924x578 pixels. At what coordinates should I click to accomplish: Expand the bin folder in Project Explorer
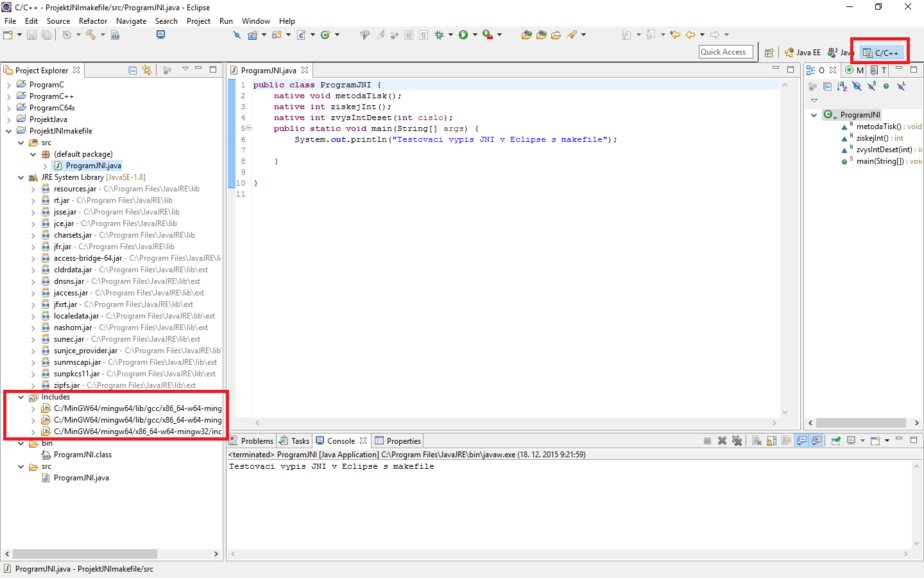[21, 442]
